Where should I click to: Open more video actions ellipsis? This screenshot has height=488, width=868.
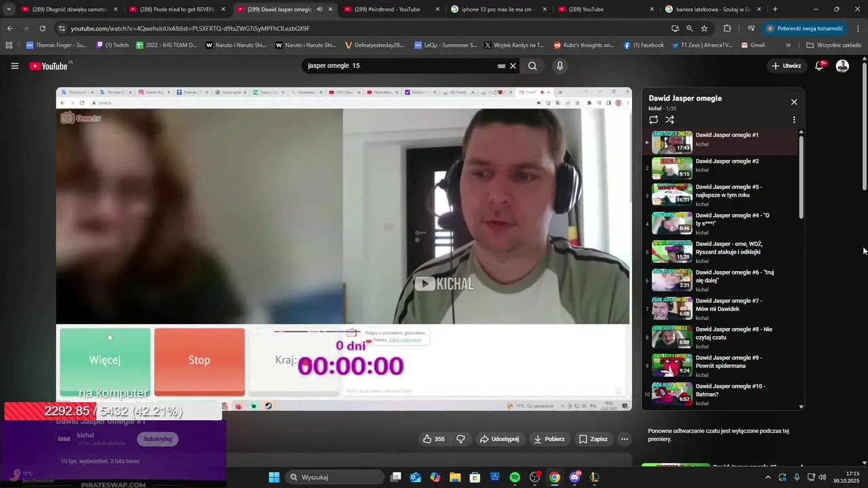pyautogui.click(x=625, y=439)
